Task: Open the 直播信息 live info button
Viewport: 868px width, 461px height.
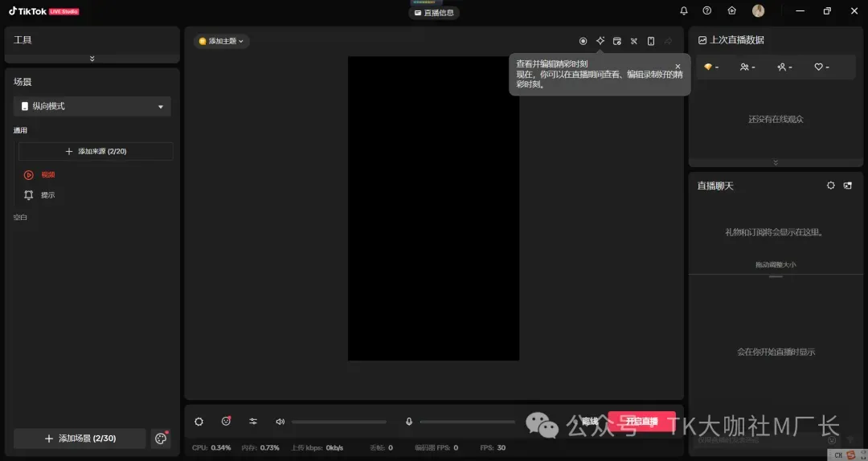Action: 434,13
